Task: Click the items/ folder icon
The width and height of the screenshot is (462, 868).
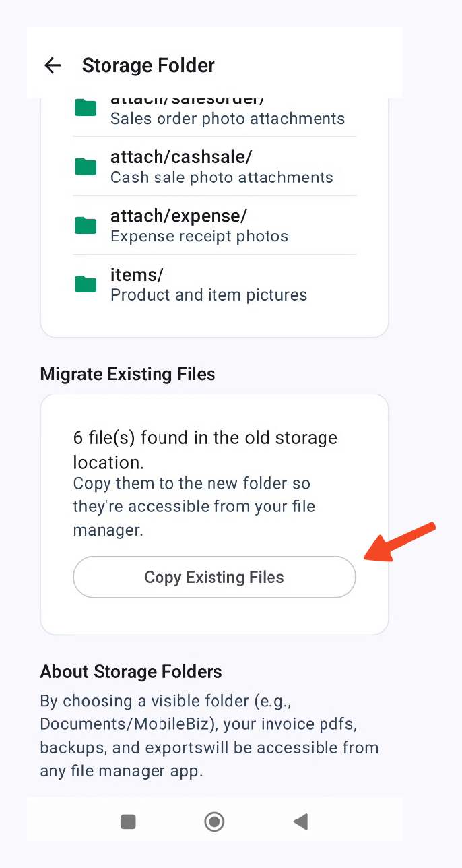Action: (85, 284)
